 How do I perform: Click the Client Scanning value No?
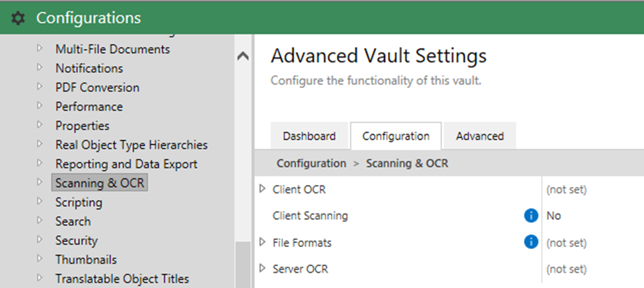click(x=554, y=216)
